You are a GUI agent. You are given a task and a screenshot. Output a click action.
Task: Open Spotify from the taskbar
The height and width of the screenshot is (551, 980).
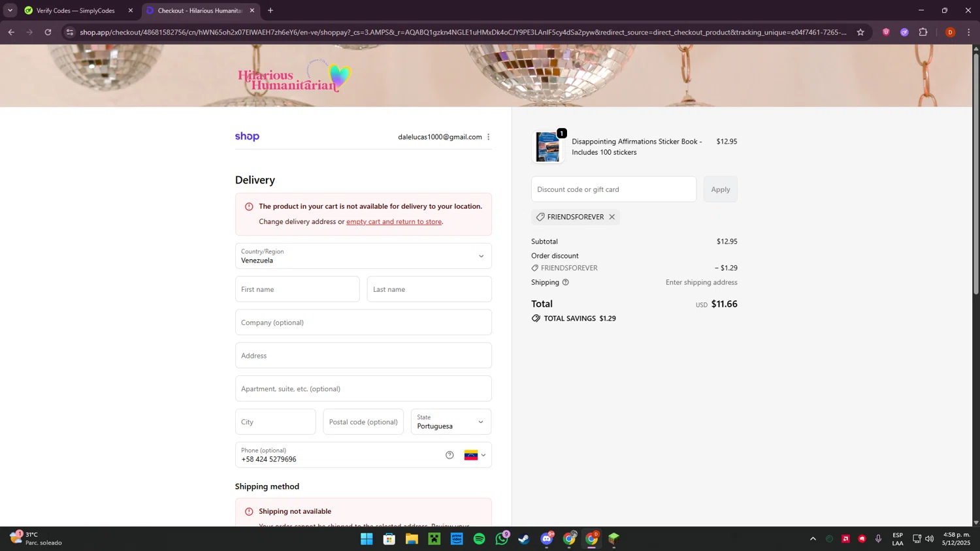480,539
